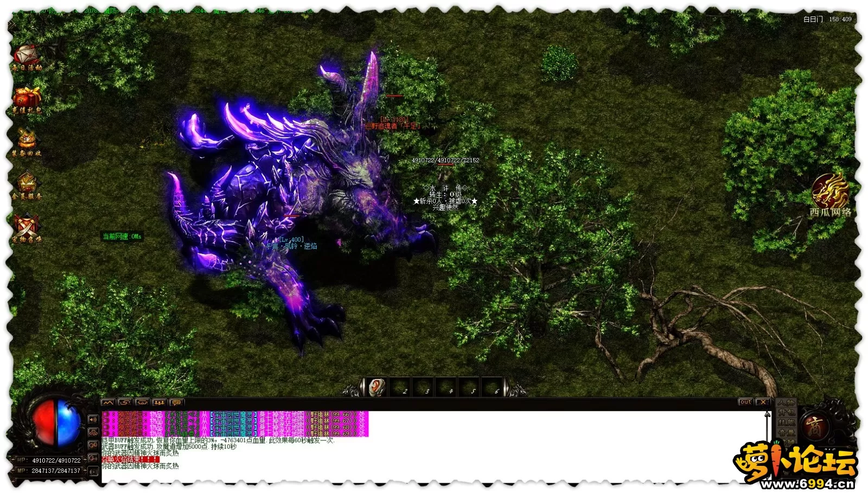Screen dimensions: 868x493
Task: Open the 宠物召唤 pet summon icon
Action: coord(27,229)
